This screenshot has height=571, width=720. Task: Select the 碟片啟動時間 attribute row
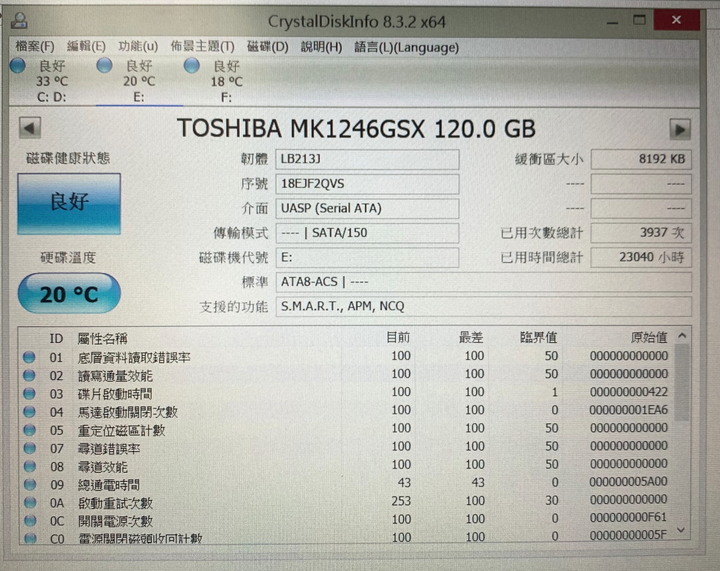(x=347, y=393)
